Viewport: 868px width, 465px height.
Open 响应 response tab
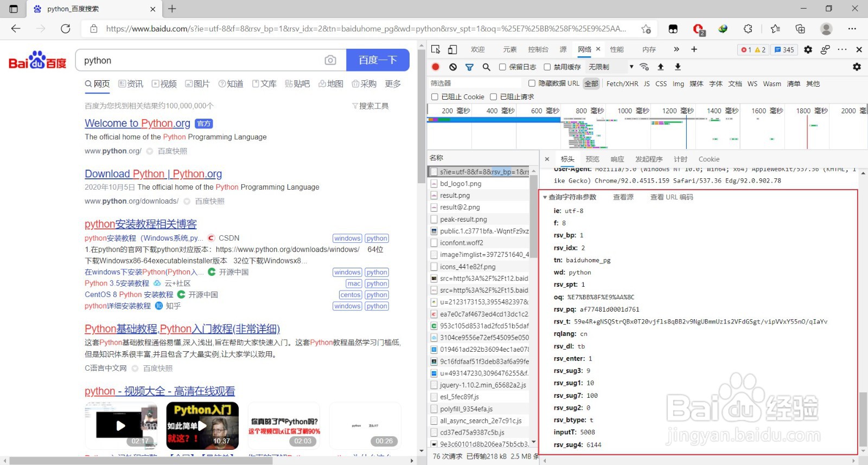point(617,159)
